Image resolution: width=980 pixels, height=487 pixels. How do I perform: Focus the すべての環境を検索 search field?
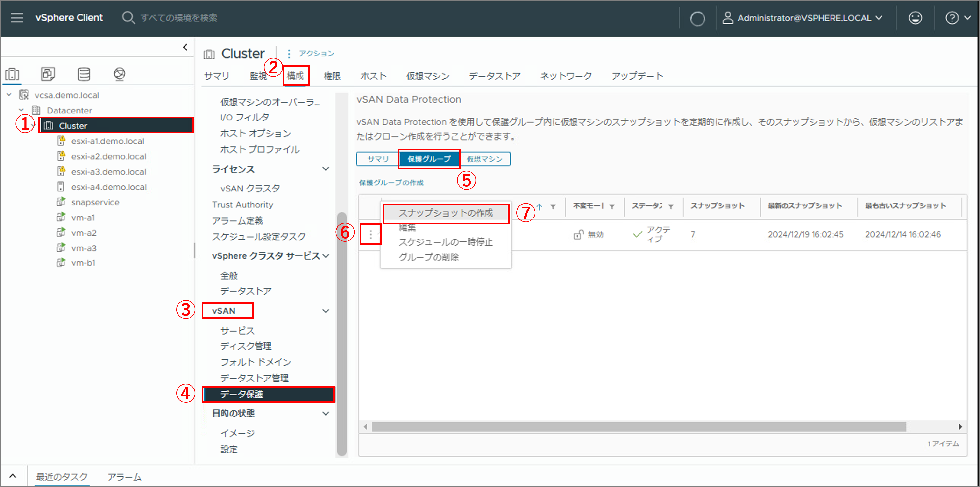point(179,18)
